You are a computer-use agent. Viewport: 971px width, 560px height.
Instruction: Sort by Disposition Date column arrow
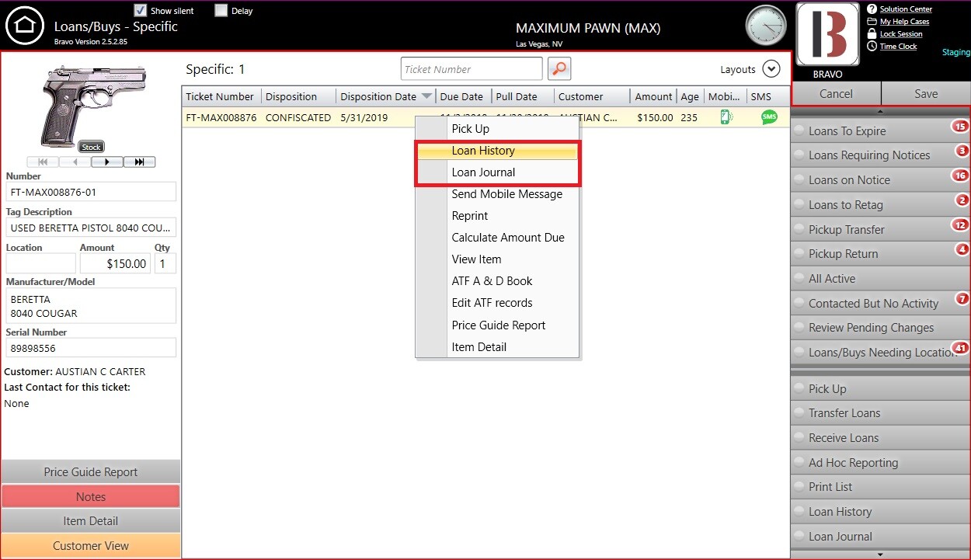coord(426,96)
